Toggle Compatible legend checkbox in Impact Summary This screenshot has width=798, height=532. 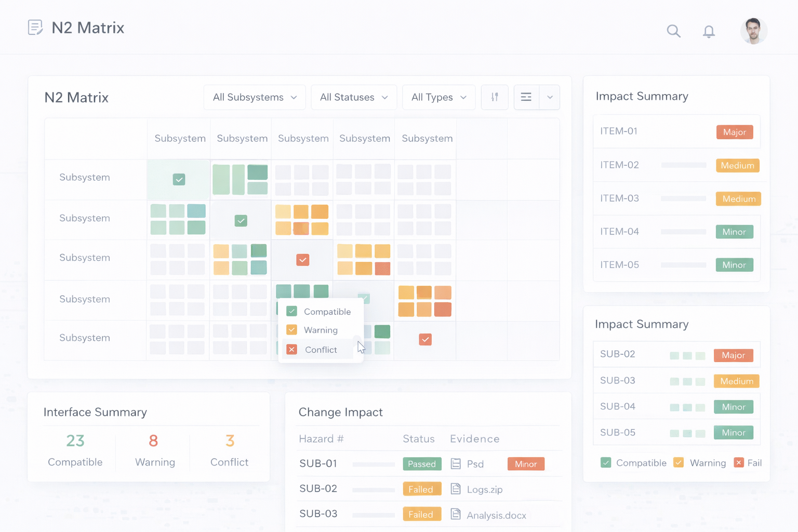click(x=606, y=462)
